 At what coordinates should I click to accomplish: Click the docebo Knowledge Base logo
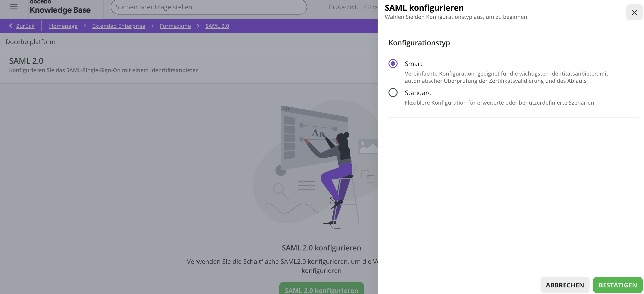[x=60, y=7]
